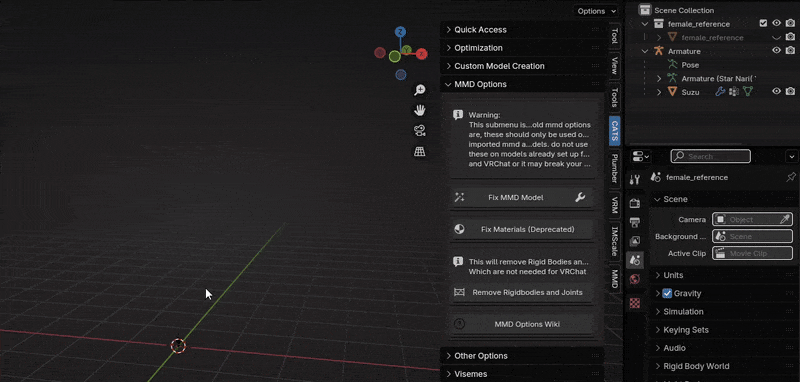Open Texture properties checker tab icon
Screen dimensions: 800x382
pyautogui.click(x=635, y=303)
